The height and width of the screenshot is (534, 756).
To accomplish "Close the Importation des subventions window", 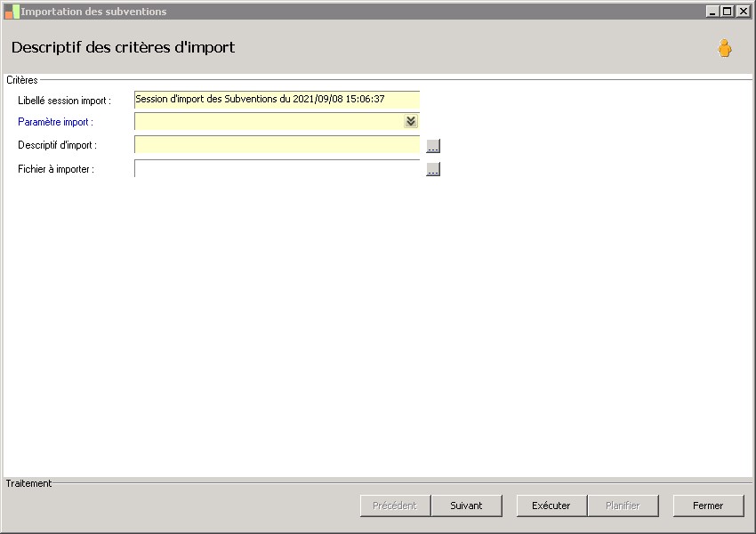I will click(743, 11).
